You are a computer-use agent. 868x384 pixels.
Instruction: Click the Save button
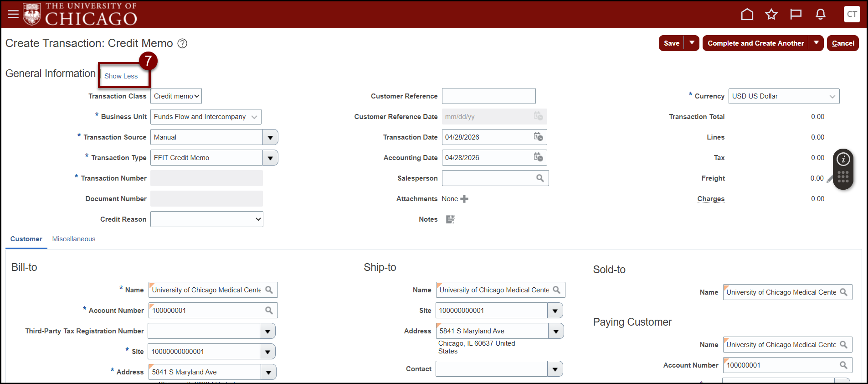coord(672,43)
